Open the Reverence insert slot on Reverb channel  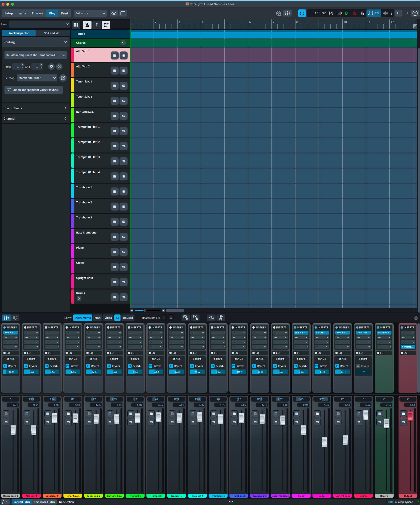click(384, 333)
